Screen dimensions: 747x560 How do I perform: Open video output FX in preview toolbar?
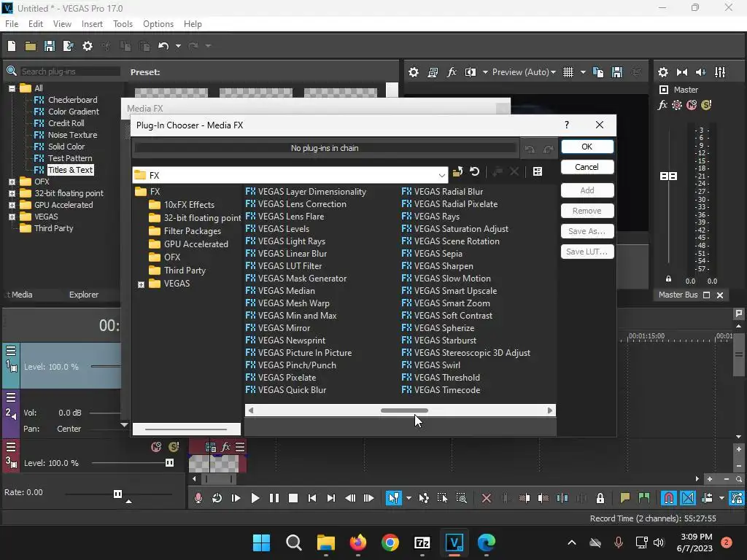pos(452,72)
